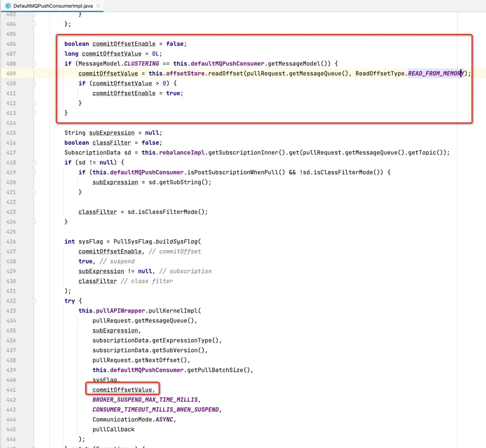486x448 pixels.
Task: Click getExpressionType() on line 436
Action: pyautogui.click(x=185, y=340)
